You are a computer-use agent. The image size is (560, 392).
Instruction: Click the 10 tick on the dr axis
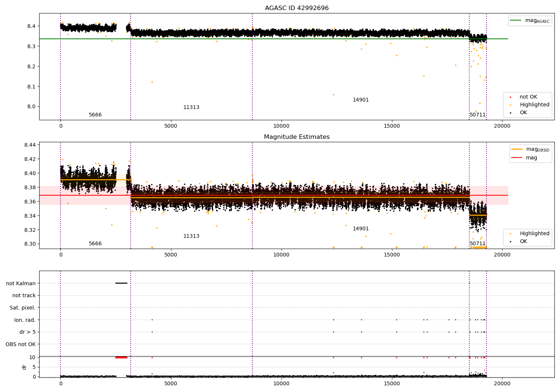[x=32, y=357]
